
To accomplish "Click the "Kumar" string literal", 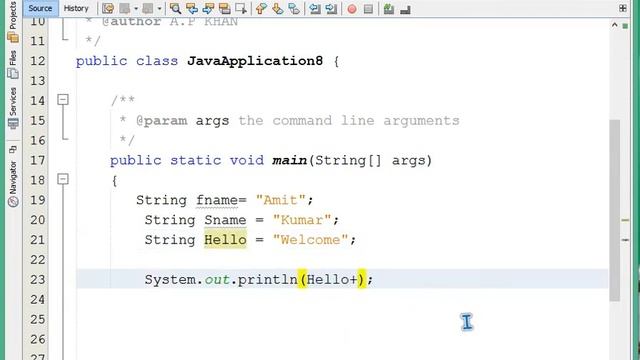I will click(302, 220).
